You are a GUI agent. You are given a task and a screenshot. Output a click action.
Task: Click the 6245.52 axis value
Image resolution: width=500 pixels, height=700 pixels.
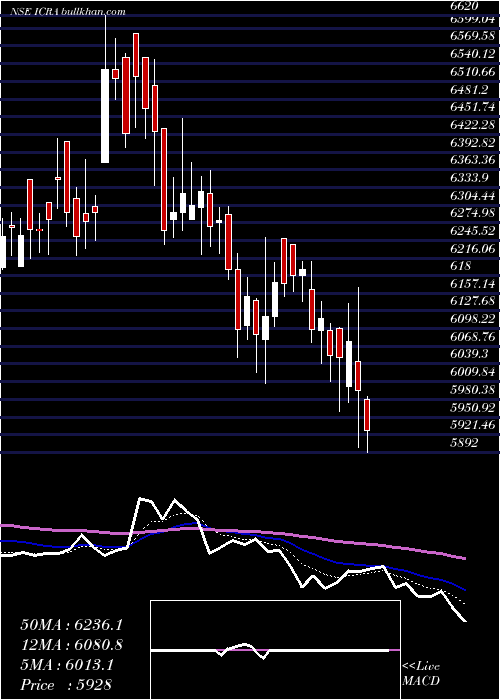[473, 231]
